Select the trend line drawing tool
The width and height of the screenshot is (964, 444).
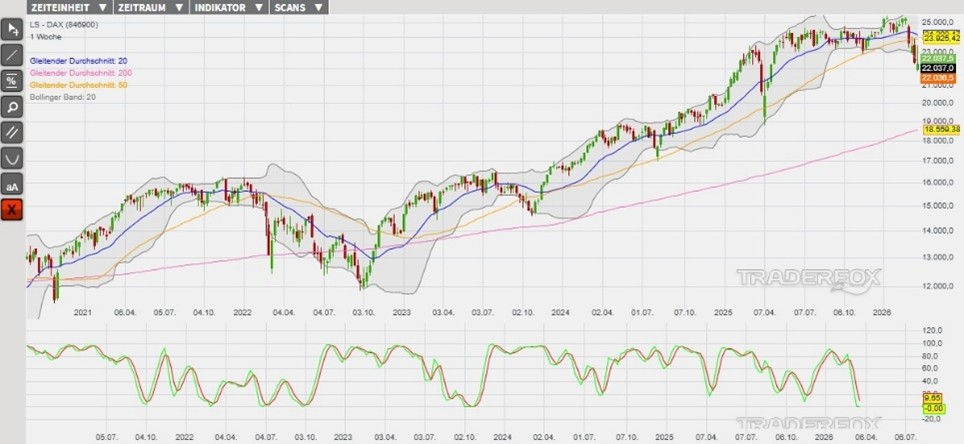point(13,54)
